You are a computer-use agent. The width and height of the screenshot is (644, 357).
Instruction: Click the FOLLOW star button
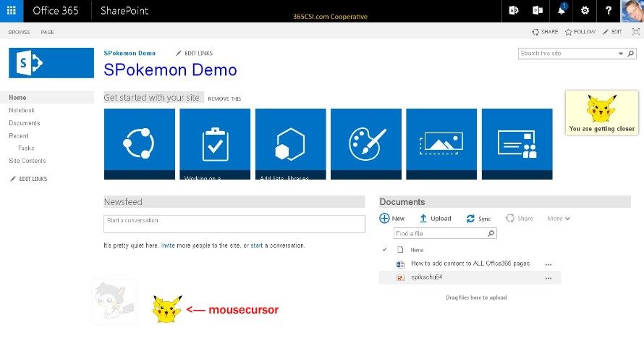click(x=580, y=32)
